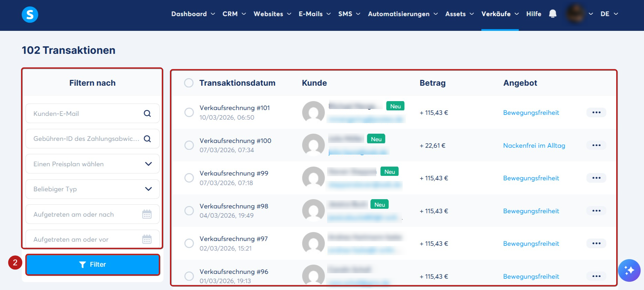Click the blue Filter button
The width and height of the screenshot is (644, 290).
[x=93, y=265]
